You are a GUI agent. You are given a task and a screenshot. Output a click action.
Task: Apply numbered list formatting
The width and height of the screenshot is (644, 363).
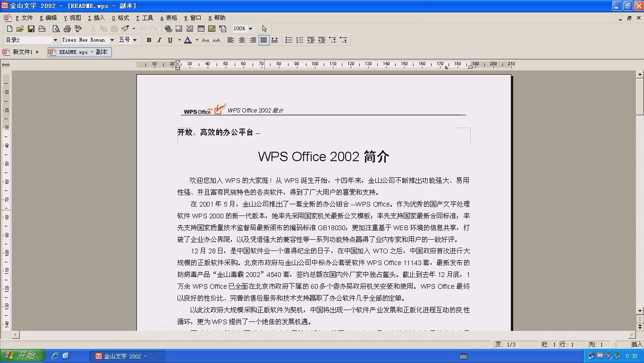[300, 40]
